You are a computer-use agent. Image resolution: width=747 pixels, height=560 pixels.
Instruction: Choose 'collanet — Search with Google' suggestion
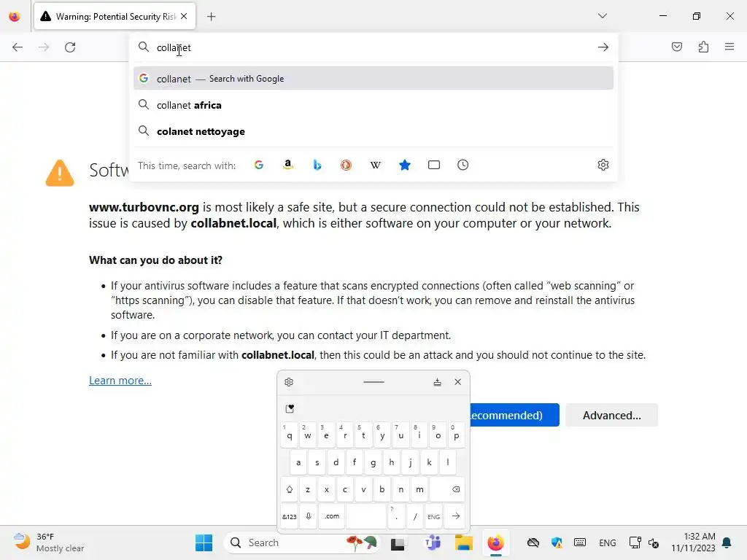373,79
